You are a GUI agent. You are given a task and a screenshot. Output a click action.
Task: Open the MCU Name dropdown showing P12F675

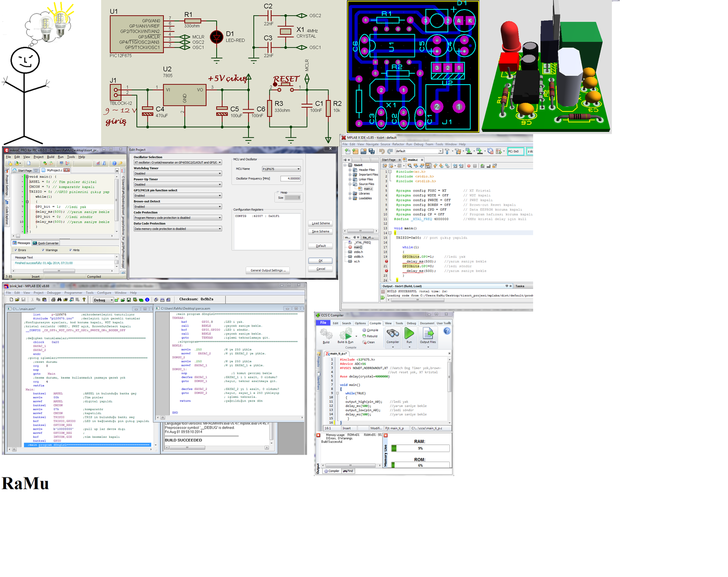tap(281, 169)
